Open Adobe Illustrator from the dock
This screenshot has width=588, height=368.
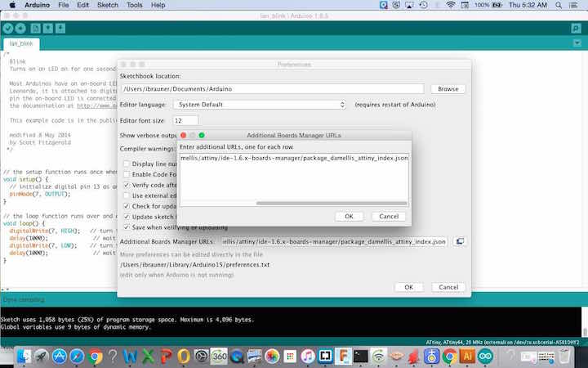coord(467,356)
